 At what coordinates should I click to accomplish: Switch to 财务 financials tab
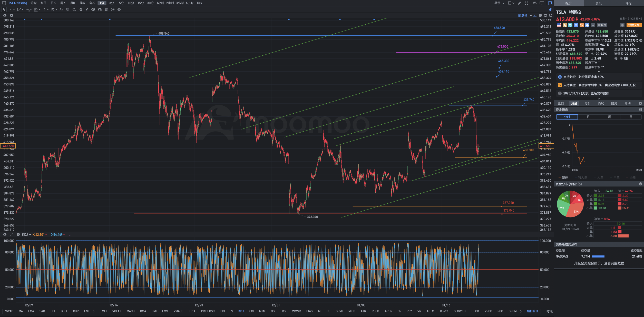614,103
